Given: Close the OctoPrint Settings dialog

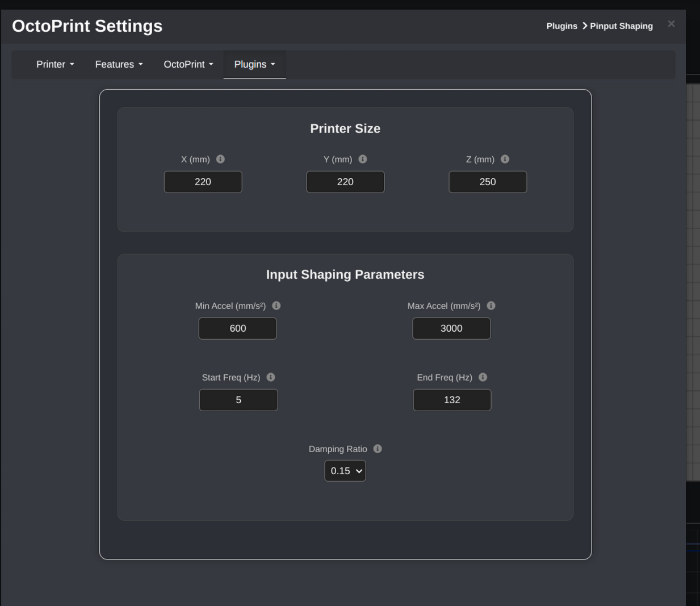Looking at the screenshot, I should [671, 24].
